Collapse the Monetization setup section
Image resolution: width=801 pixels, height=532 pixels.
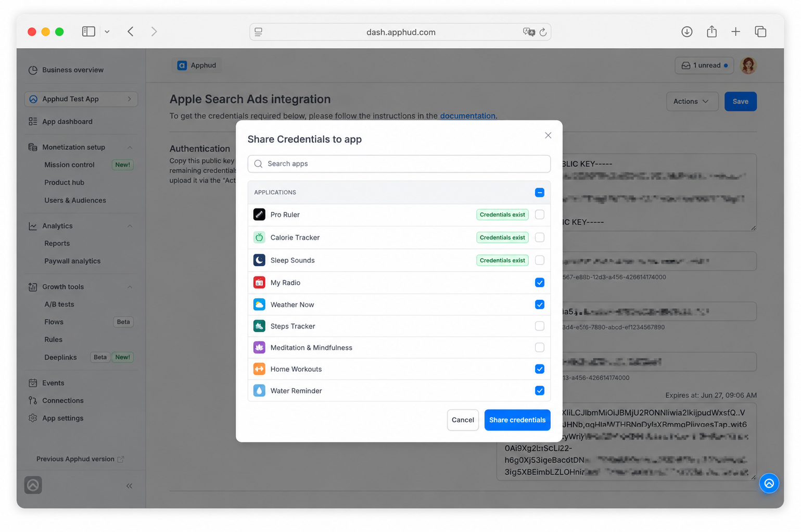click(x=130, y=147)
